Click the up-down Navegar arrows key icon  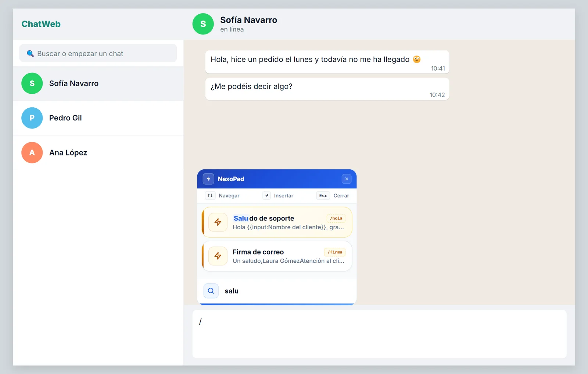[x=210, y=195]
